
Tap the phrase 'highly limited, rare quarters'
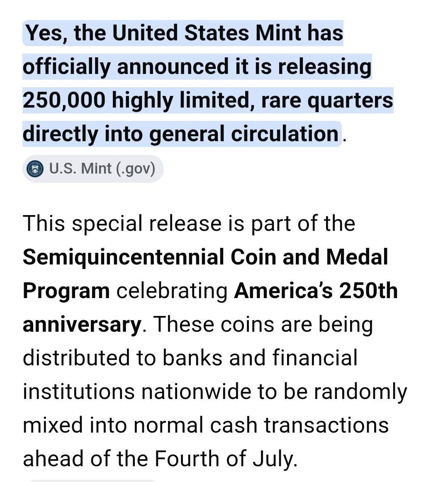pos(252,100)
